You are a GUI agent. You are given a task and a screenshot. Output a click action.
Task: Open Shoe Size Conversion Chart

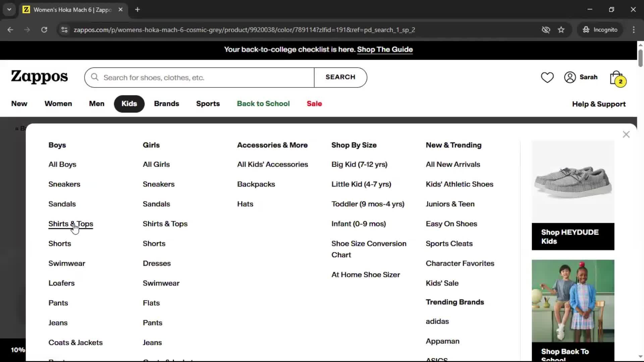(x=369, y=249)
